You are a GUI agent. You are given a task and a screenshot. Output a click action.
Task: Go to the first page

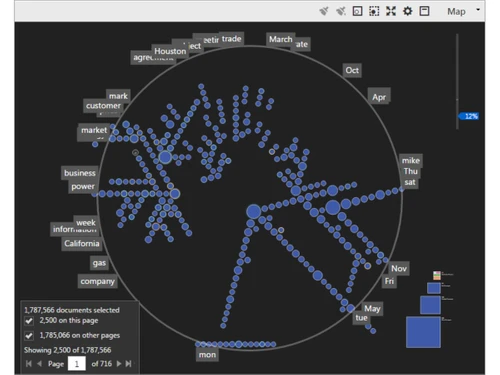pyautogui.click(x=29, y=364)
